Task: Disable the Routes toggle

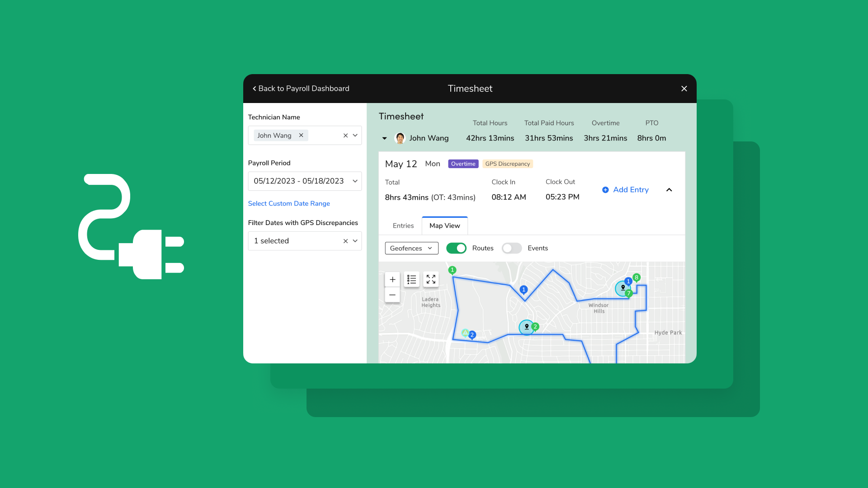Action: (456, 248)
